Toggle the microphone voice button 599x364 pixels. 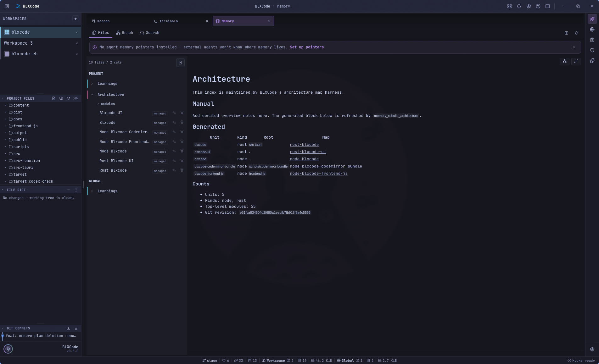point(8,349)
